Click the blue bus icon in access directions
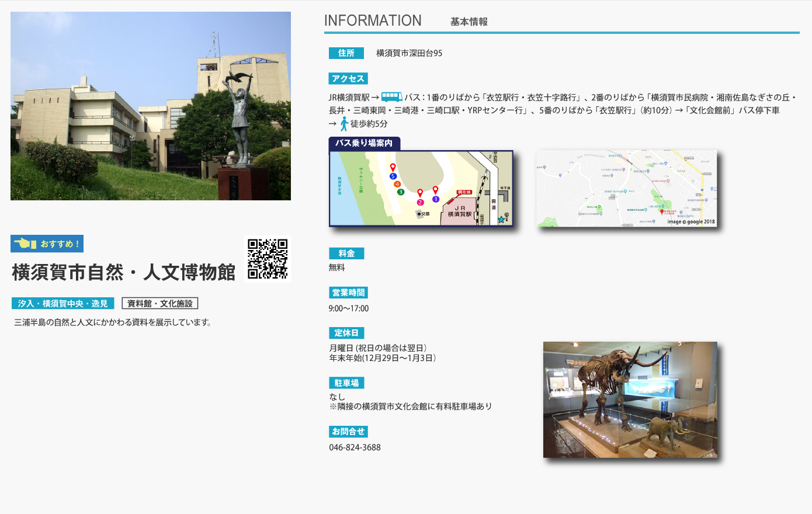 click(x=391, y=97)
